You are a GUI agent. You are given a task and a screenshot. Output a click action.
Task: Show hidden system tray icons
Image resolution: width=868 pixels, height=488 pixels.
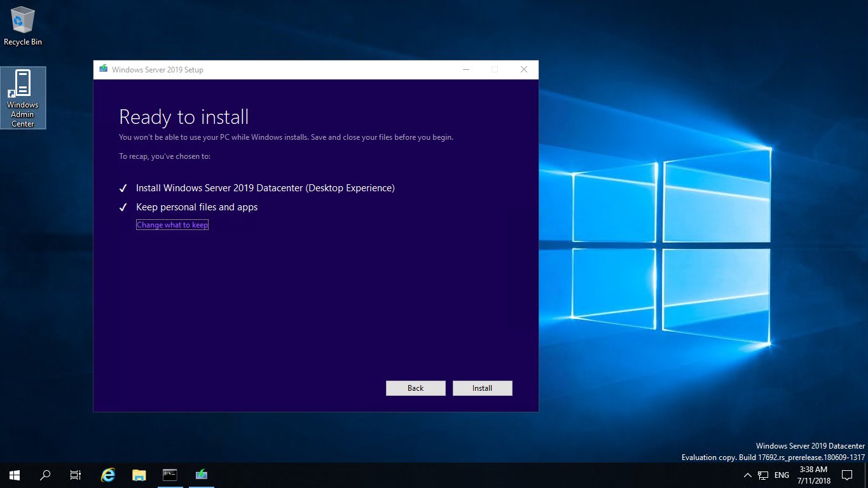coord(747,475)
